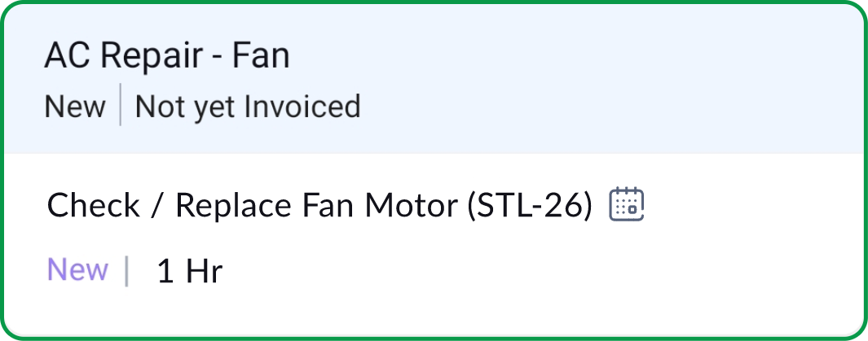Open Check / Replace Fan Motor service line
The image size is (868, 341).
pyautogui.click(x=319, y=205)
